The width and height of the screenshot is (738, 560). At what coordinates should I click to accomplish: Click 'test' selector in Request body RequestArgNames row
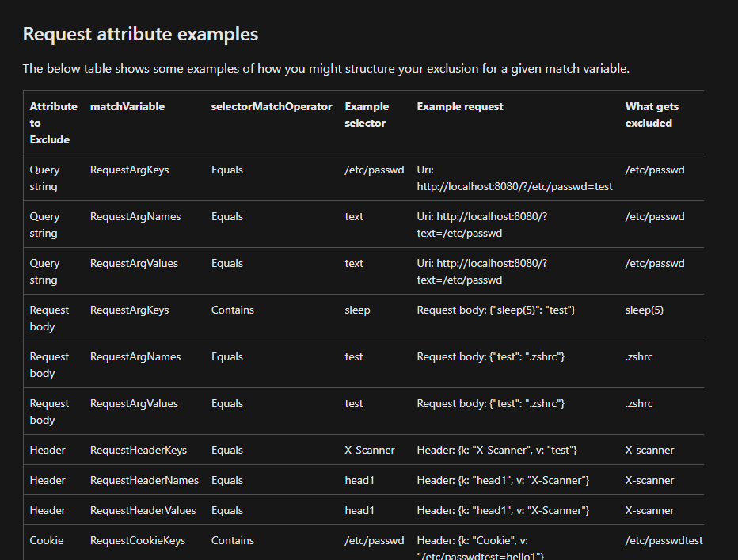coord(353,356)
